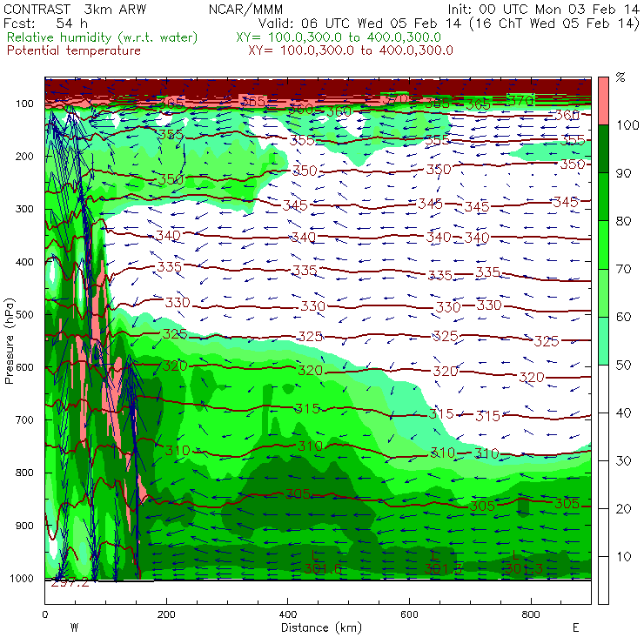Click the "%" unit label above the colorbar
The width and height of the screenshot is (644, 644).
pos(621,77)
